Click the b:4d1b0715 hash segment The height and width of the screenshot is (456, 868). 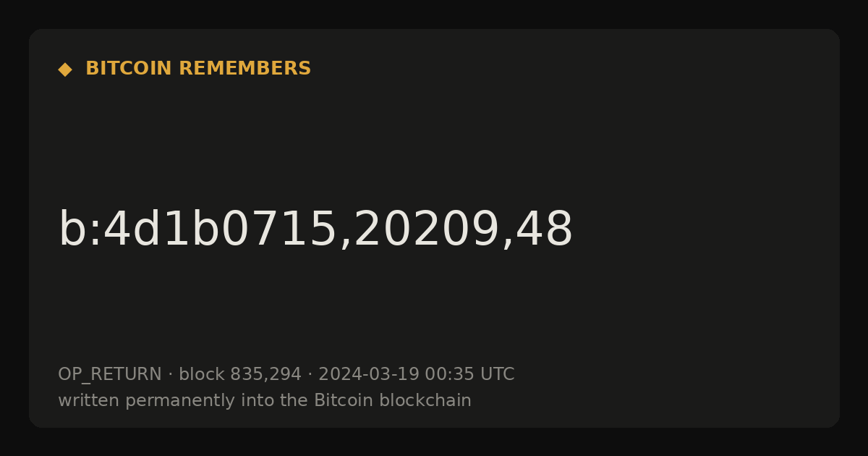197,230
